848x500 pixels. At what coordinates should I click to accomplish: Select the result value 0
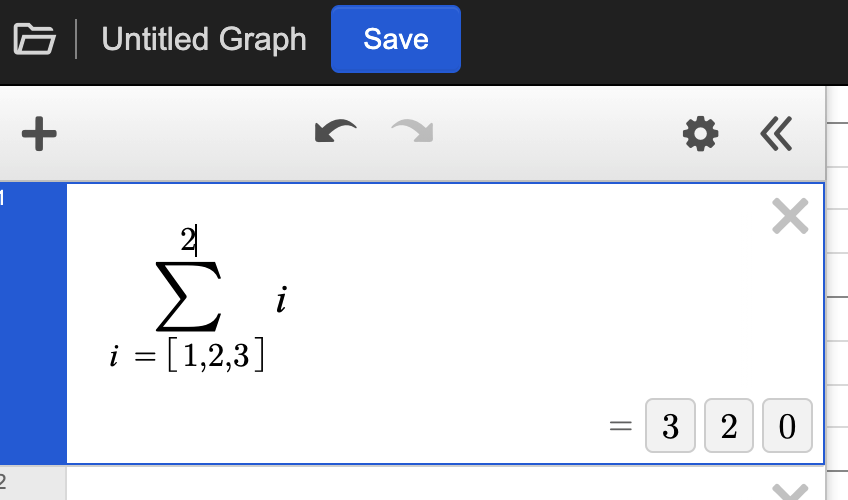point(787,427)
